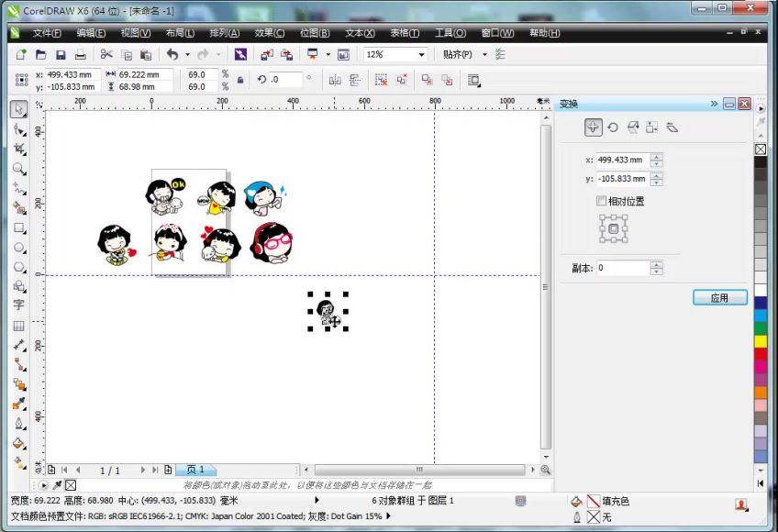This screenshot has height=532, width=778.
Task: Click the New document icon
Action: pos(21,55)
